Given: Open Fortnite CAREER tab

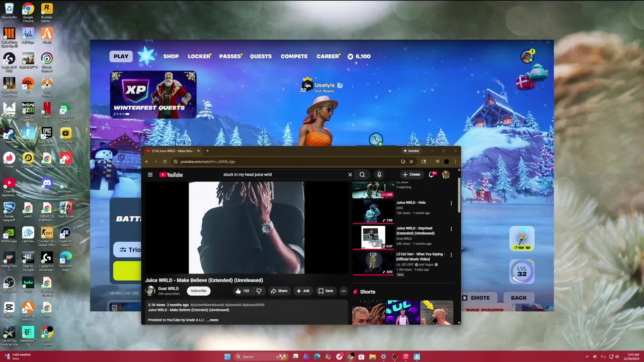Looking at the screenshot, I should click(328, 56).
